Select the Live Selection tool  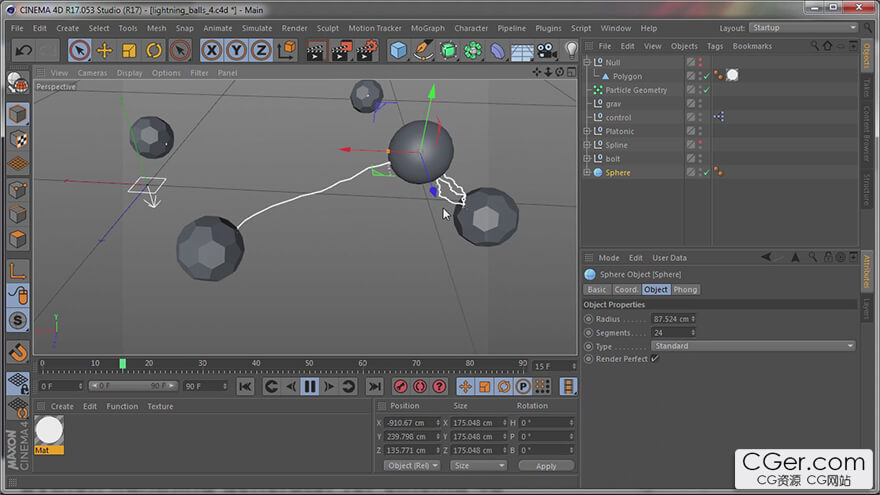(79, 51)
